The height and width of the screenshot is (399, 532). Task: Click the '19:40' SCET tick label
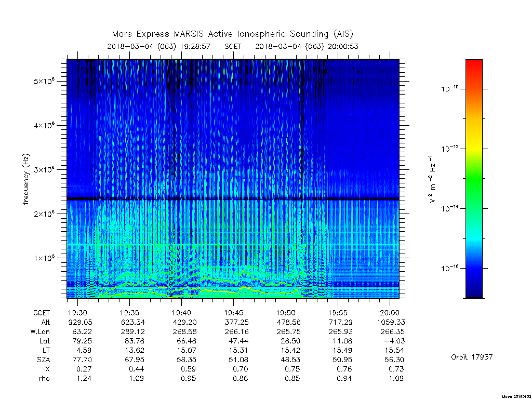click(x=181, y=313)
